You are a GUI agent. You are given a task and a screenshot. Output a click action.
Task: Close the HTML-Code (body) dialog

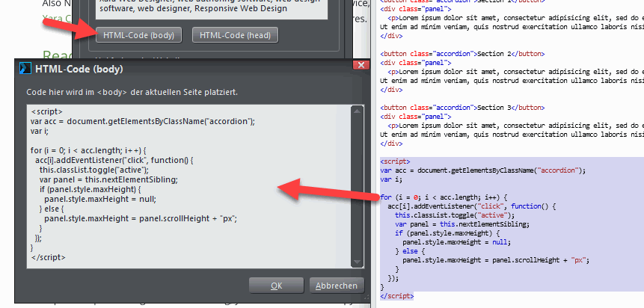(x=361, y=65)
